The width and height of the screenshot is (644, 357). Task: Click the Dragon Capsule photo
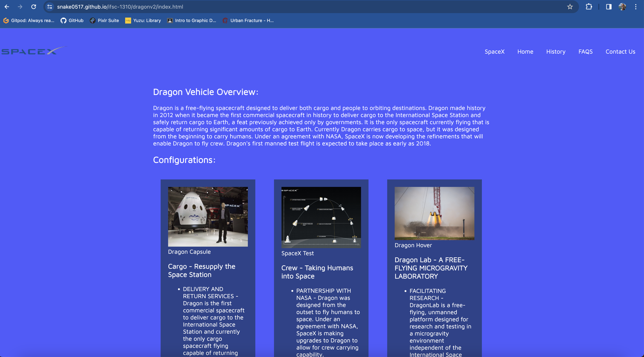(x=208, y=216)
